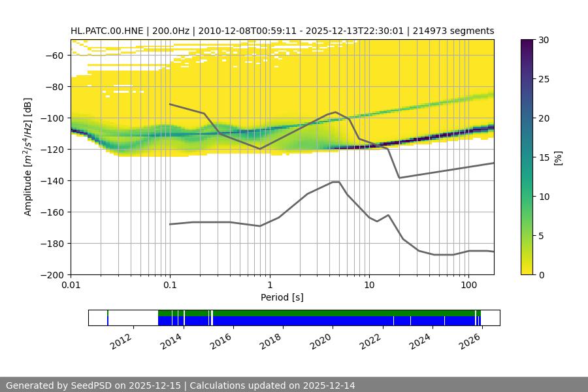Select the -140 tick on amplitude axis
The height and width of the screenshot is (392, 588).
tap(55, 181)
